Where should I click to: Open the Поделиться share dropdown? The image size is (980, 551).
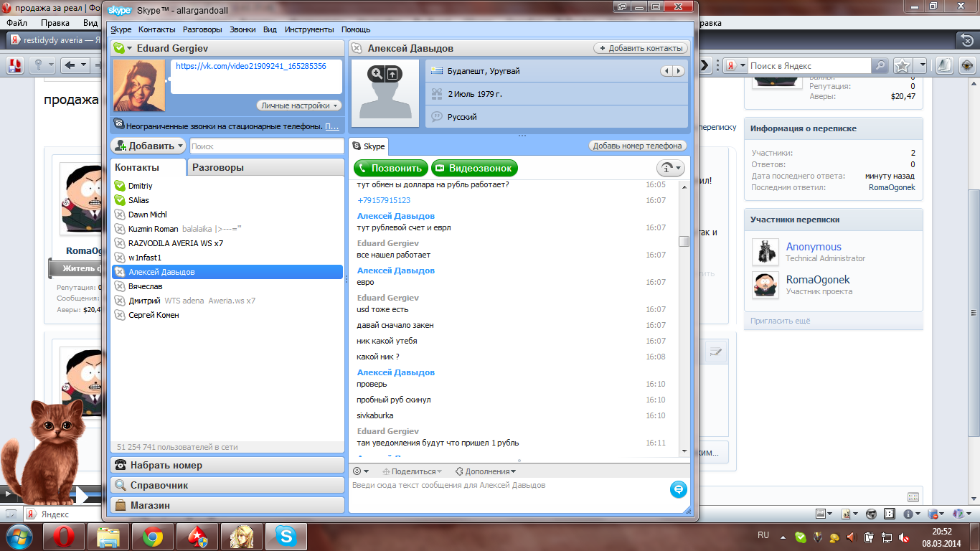pos(412,471)
